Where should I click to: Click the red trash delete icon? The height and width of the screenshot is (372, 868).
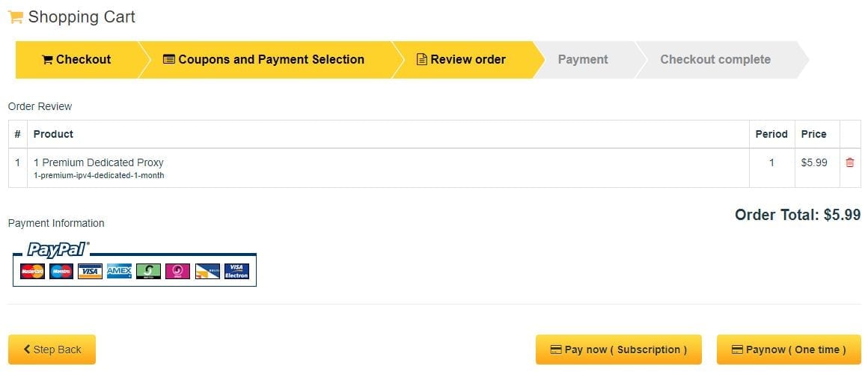(x=850, y=162)
